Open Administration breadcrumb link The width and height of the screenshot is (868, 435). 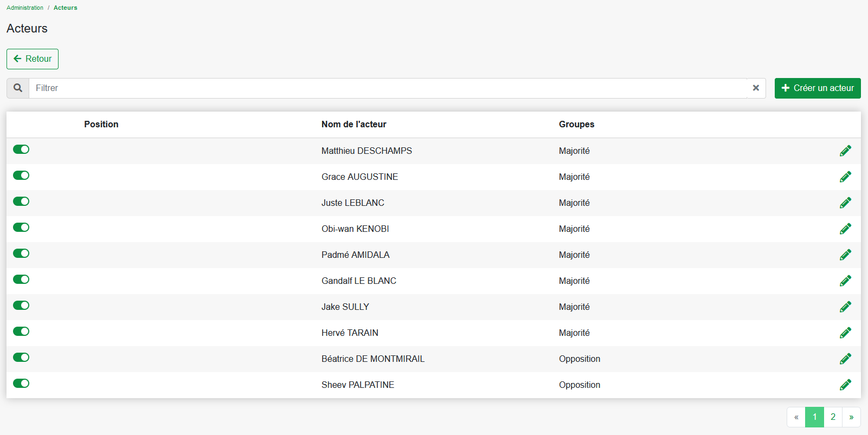(25, 8)
